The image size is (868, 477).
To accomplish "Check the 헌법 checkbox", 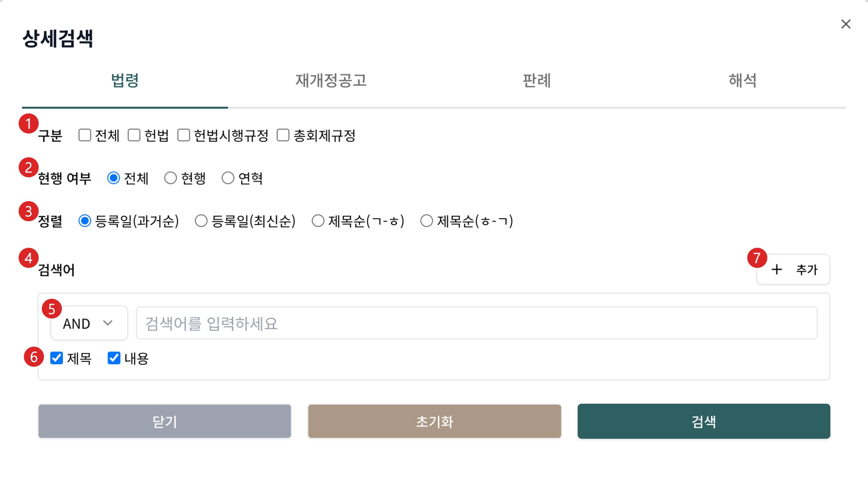I will click(134, 135).
